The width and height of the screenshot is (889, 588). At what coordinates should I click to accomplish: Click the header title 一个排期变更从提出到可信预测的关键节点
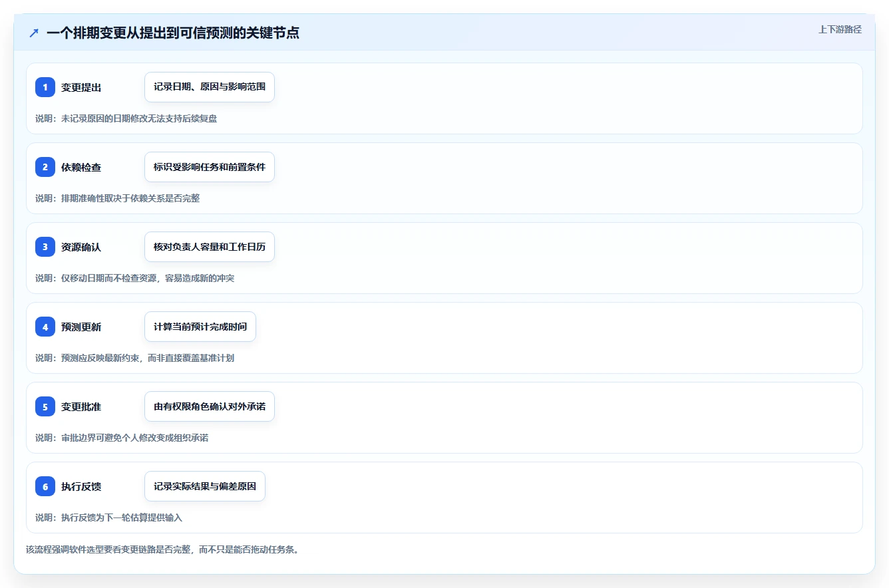click(173, 33)
